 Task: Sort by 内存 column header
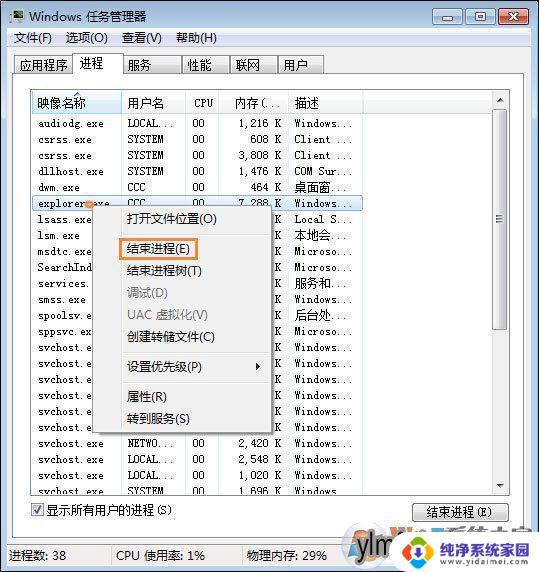[254, 103]
